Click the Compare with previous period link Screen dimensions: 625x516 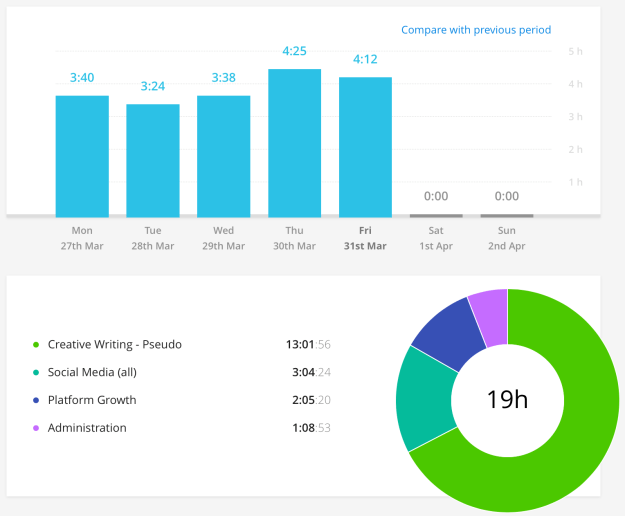pyautogui.click(x=475, y=30)
